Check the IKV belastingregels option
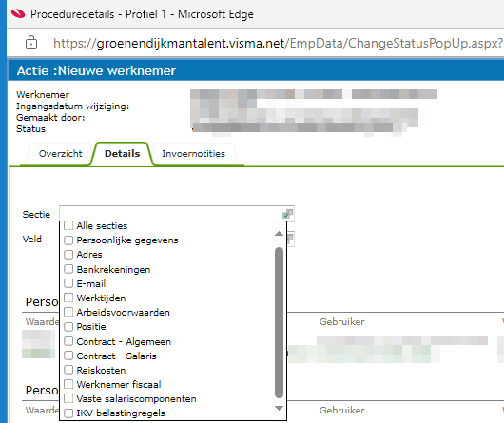This screenshot has height=423, width=504. click(x=68, y=413)
